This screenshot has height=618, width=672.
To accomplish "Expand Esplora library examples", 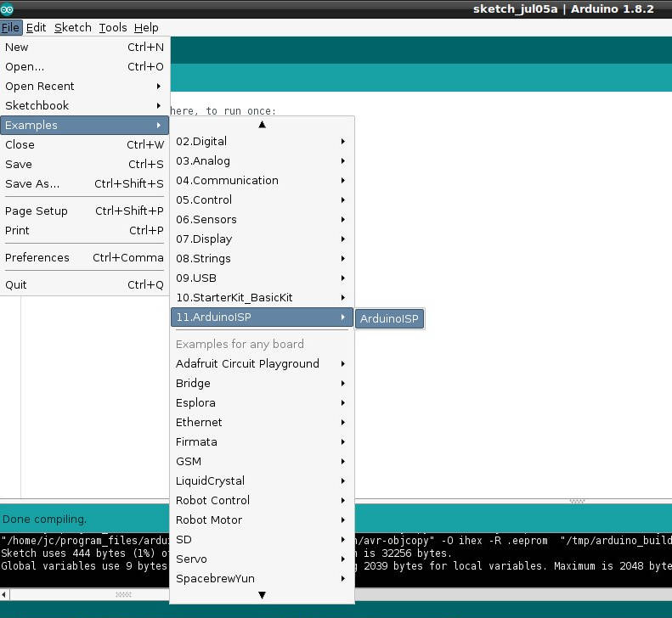I will point(262,403).
